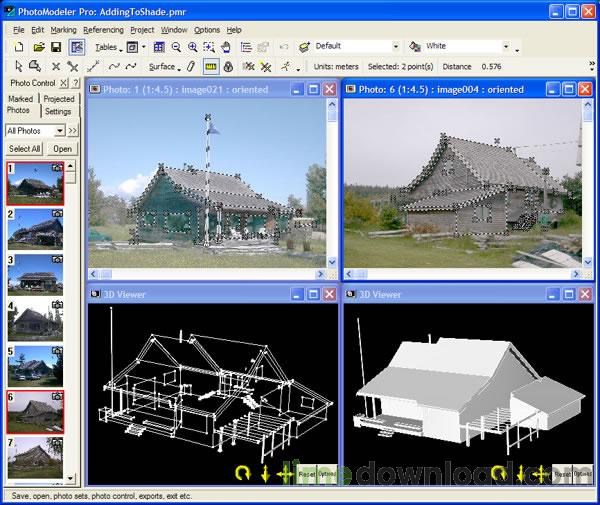600x505 pixels.
Task: Click Reset in the wireframe 3D Viewer
Action: (x=307, y=474)
